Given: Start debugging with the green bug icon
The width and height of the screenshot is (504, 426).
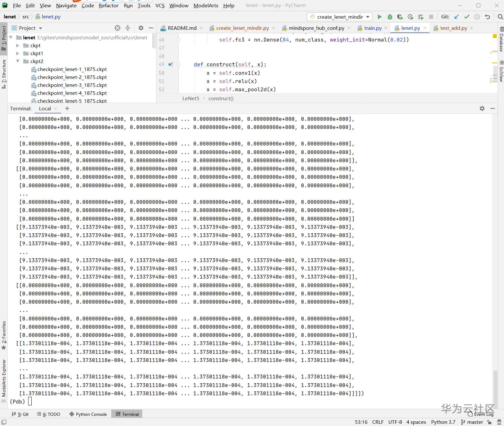Looking at the screenshot, I should coord(390,17).
